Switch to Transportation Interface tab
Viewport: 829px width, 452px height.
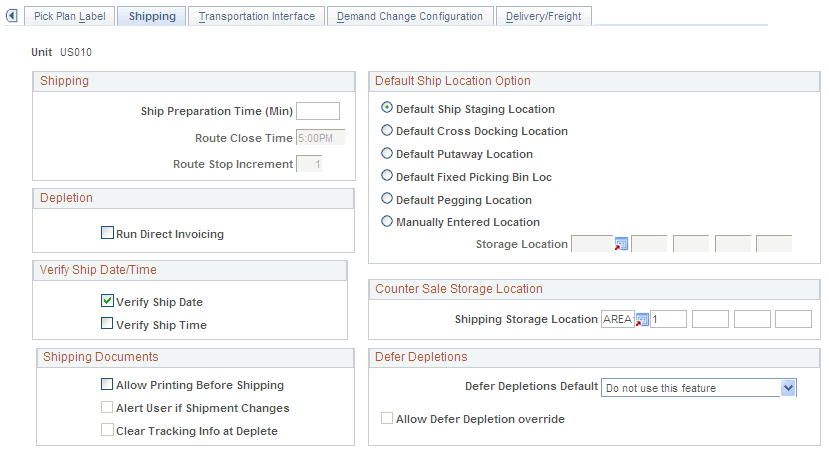pyautogui.click(x=257, y=16)
